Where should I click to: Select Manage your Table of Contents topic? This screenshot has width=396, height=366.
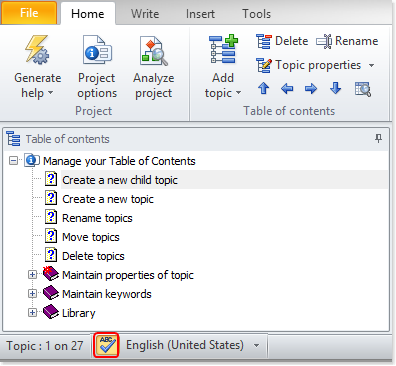tap(119, 161)
